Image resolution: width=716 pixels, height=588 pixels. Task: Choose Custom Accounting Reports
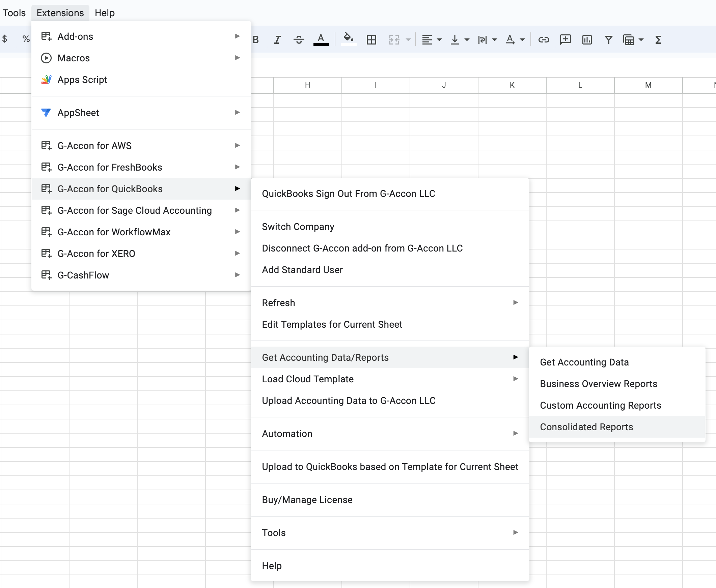617,406
